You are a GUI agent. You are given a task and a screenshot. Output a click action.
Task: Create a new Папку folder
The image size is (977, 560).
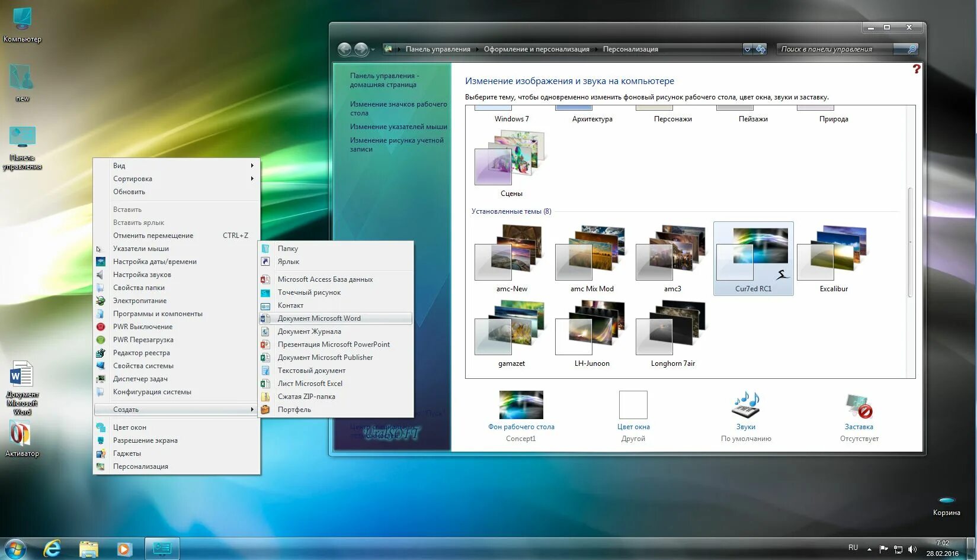tap(336, 249)
